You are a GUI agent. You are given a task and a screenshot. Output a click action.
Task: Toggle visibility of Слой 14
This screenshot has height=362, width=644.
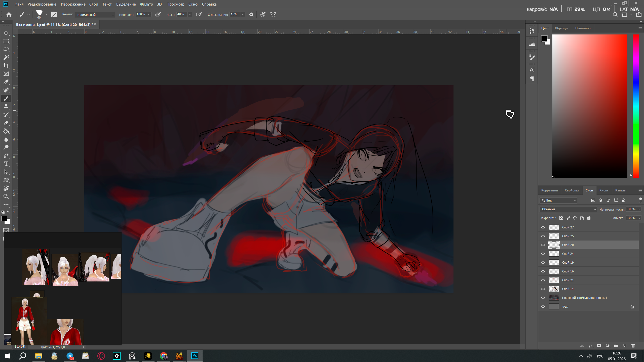tap(543, 289)
